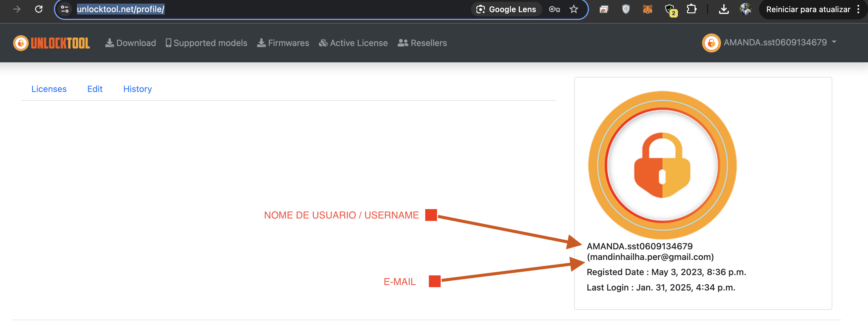868x325 pixels.
Task: Click the browser forward arrow
Action: 17,9
